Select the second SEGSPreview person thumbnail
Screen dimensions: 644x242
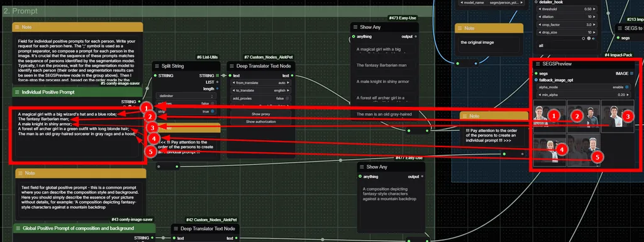pos(584,116)
